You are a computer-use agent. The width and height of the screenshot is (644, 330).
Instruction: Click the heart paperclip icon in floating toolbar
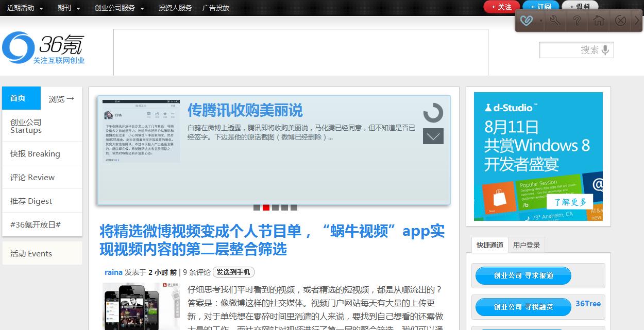pos(527,21)
